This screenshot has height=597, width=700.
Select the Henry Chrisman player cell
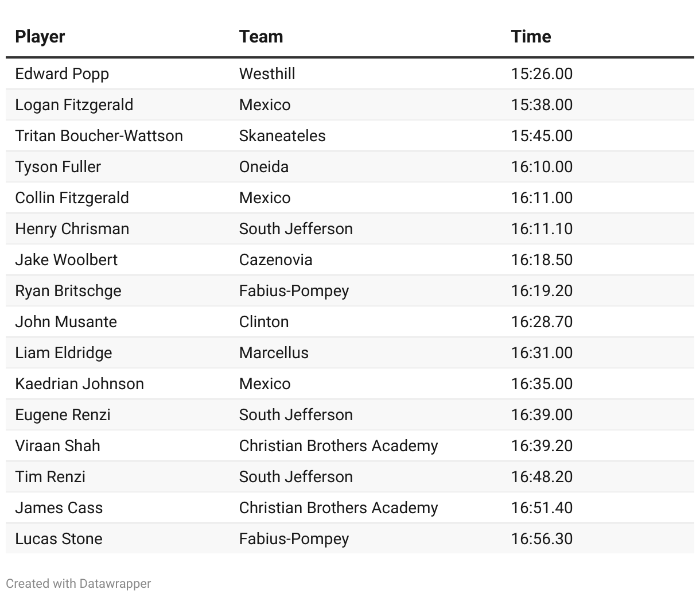click(72, 229)
